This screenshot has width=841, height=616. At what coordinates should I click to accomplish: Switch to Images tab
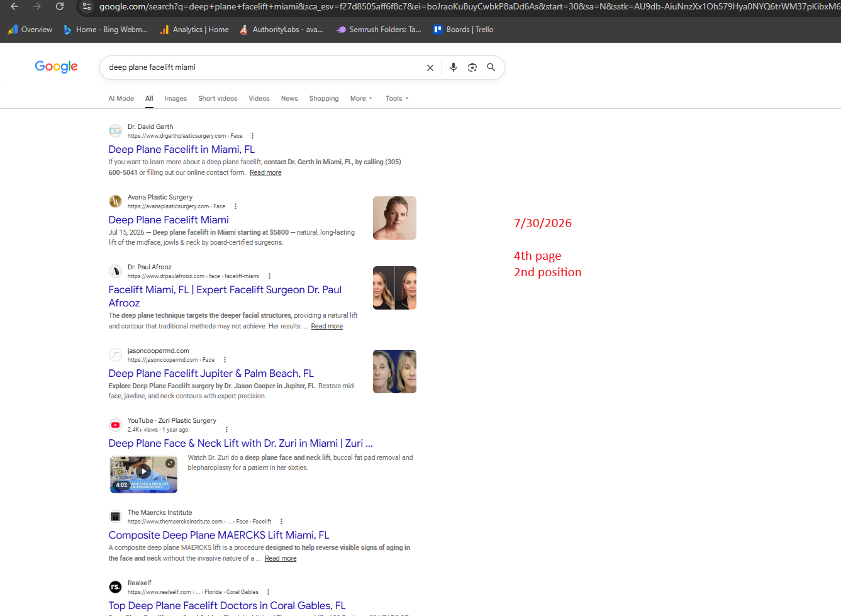click(175, 99)
